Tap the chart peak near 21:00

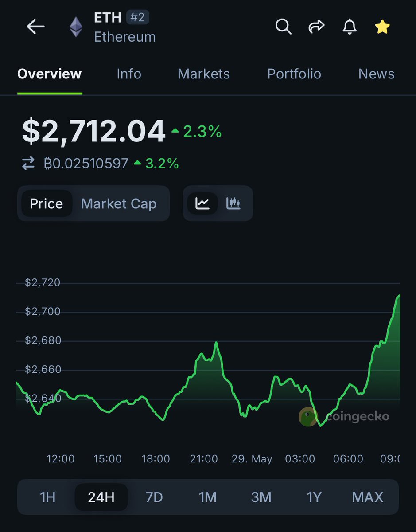coord(216,343)
